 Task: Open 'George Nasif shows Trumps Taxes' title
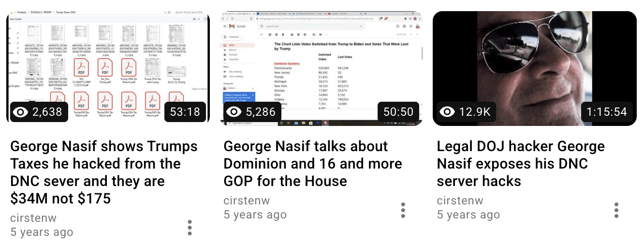pos(104,172)
